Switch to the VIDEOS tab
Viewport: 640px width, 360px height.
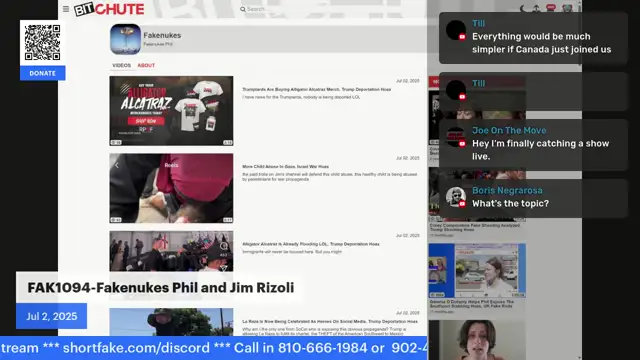[122, 65]
